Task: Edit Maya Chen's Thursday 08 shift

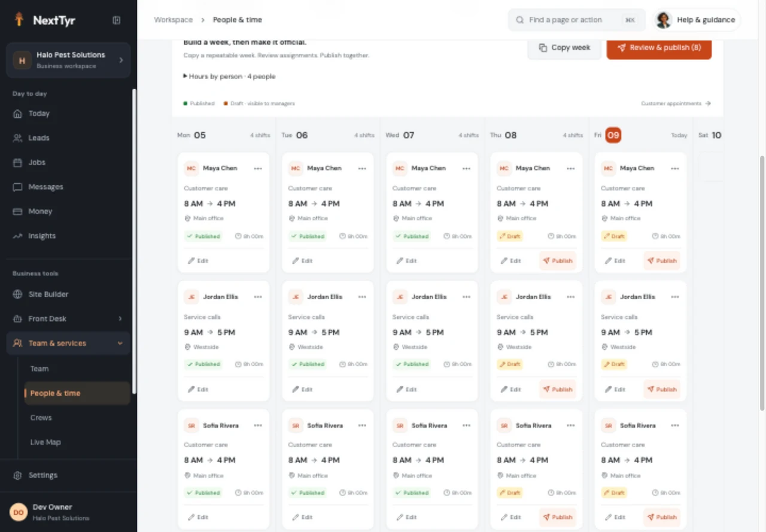Action: point(510,261)
